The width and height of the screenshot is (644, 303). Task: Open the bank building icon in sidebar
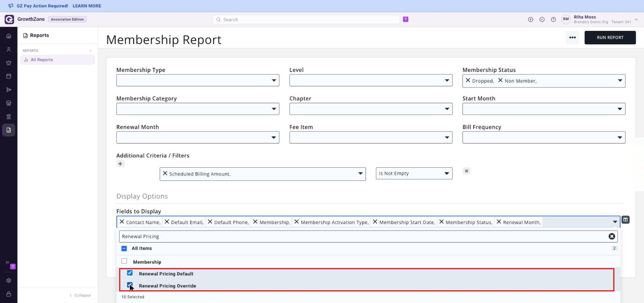click(9, 116)
